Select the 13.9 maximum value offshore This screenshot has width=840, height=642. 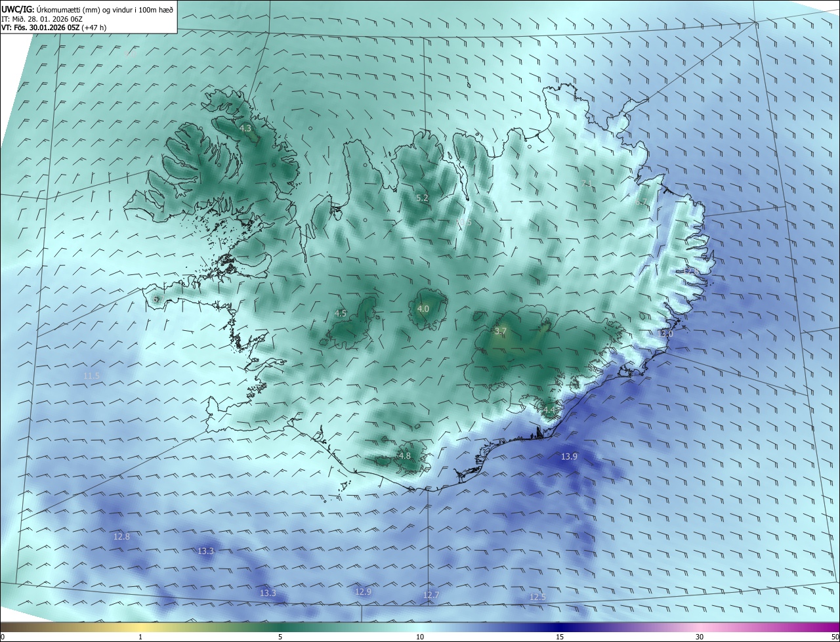pos(569,456)
